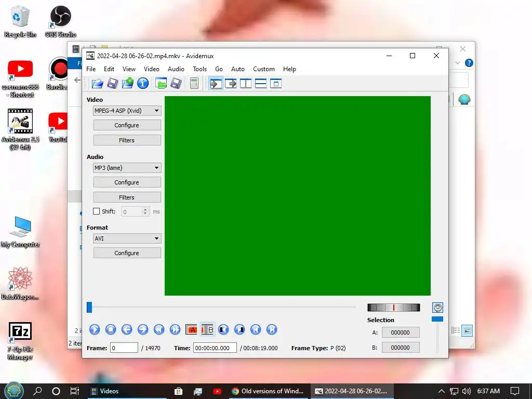Click back arrow in Videos explorer window
Screen dimensions: 532x399
[x=77, y=80]
